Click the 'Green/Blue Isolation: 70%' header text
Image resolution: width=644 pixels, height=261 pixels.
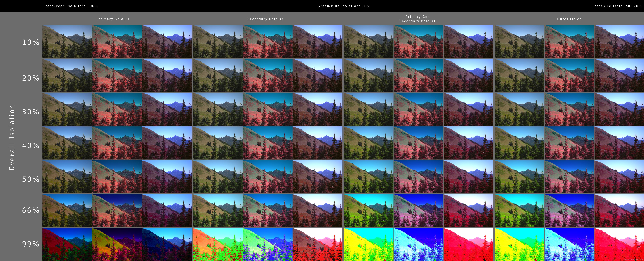pos(344,6)
